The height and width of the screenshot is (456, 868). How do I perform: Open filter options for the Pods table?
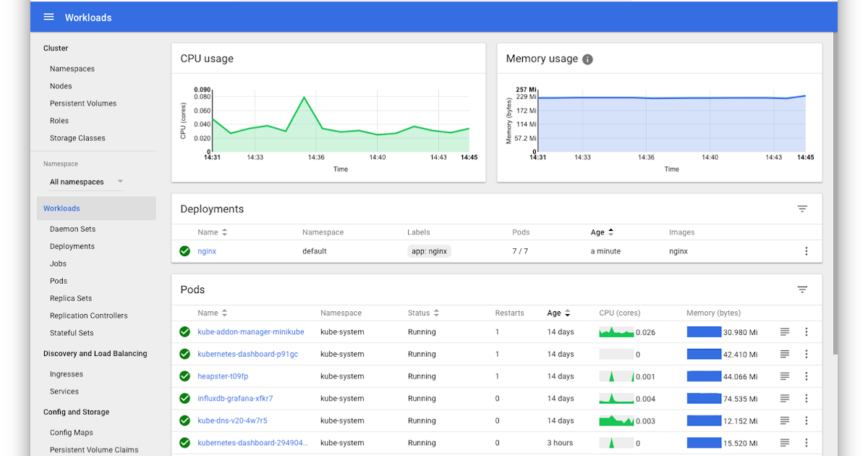tap(802, 289)
